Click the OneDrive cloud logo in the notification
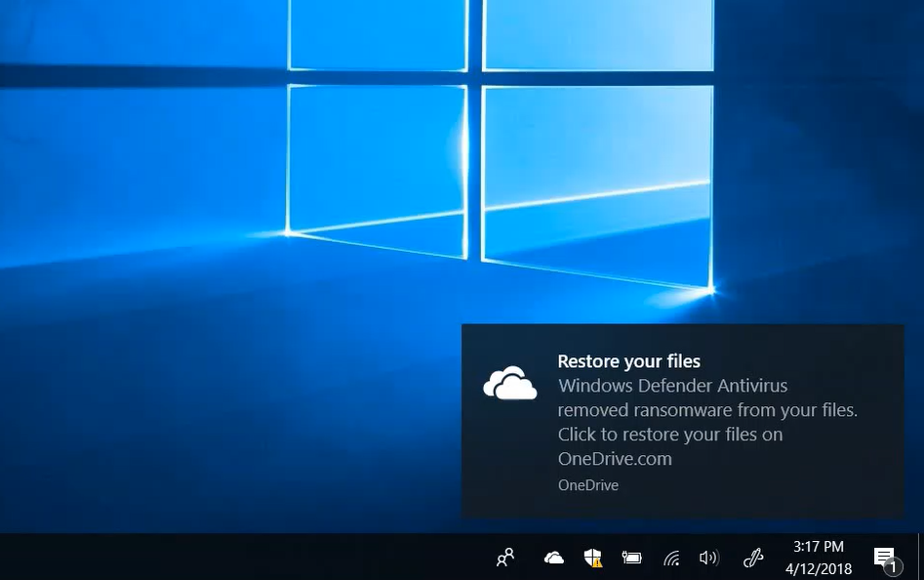Screen dimensions: 924x580 [x=509, y=383]
